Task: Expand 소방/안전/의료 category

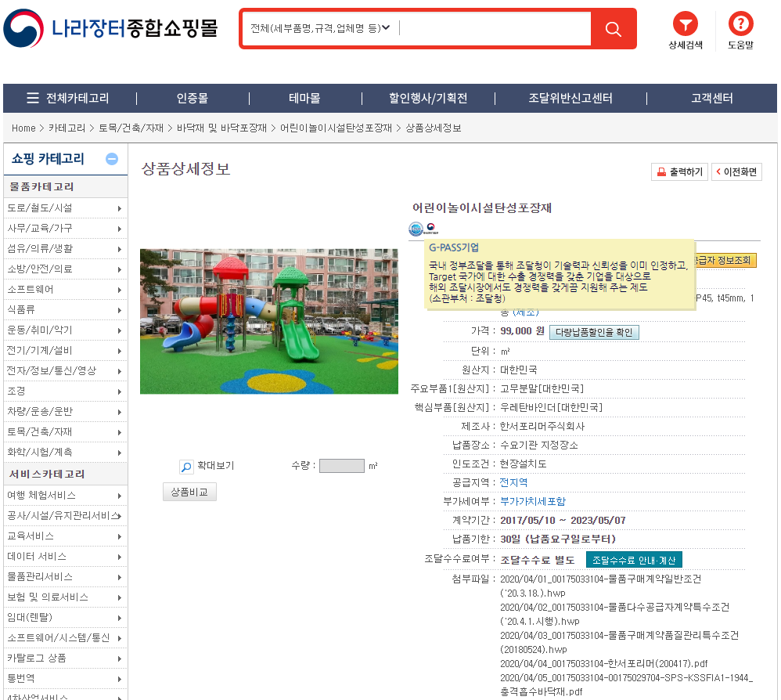Action: (65, 269)
